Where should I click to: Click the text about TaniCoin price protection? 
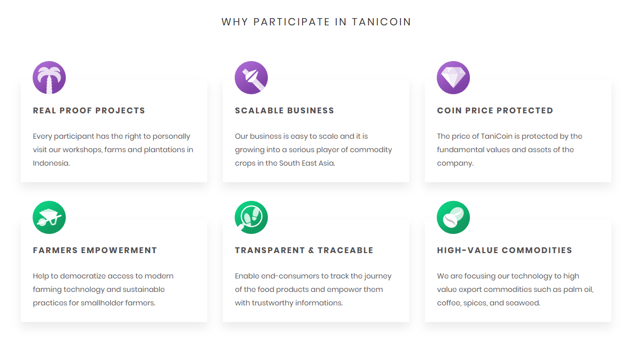pyautogui.click(x=510, y=150)
